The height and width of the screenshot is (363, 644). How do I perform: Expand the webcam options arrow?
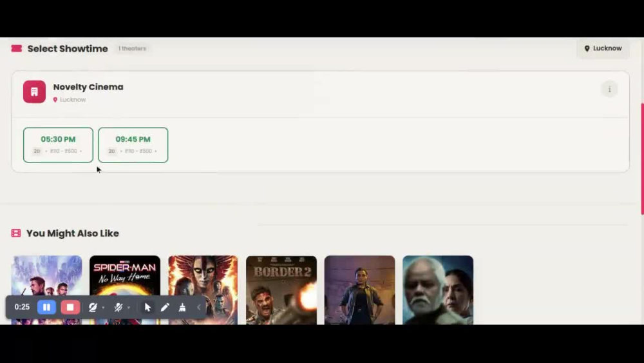pyautogui.click(x=103, y=308)
